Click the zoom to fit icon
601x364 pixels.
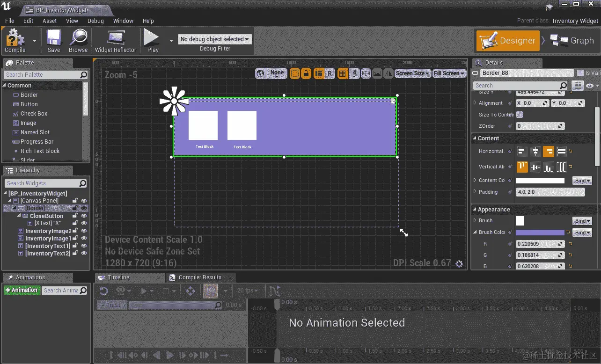tap(366, 73)
